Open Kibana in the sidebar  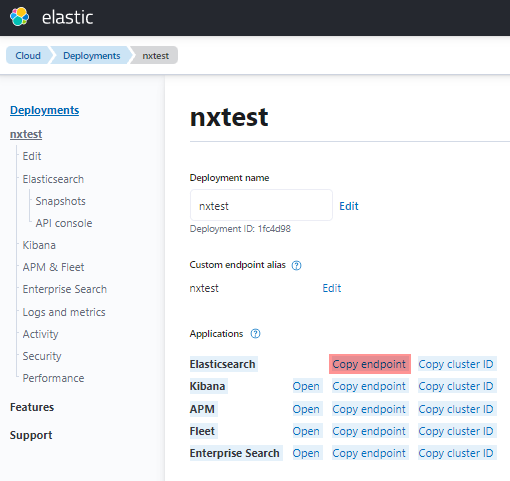point(39,245)
